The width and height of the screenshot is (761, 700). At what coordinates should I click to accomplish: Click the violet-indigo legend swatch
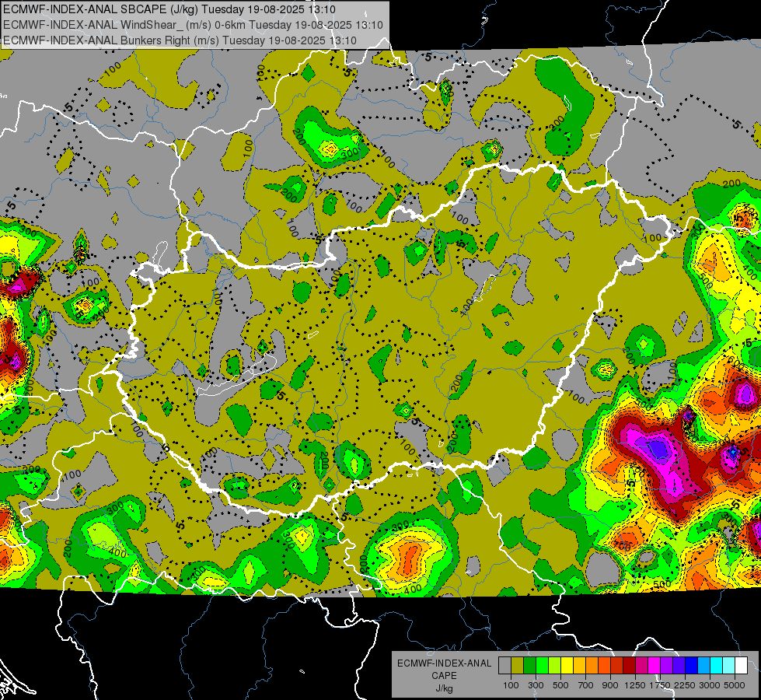[679, 666]
